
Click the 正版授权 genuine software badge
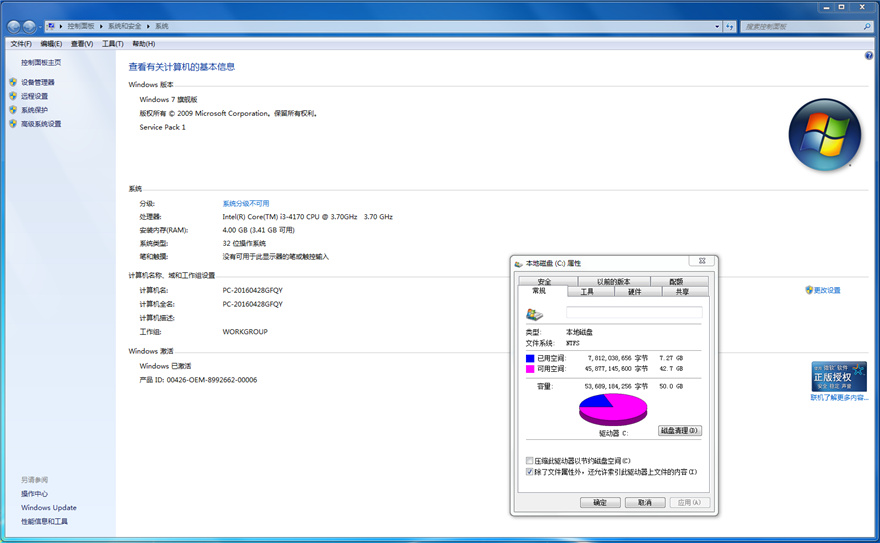pyautogui.click(x=839, y=376)
